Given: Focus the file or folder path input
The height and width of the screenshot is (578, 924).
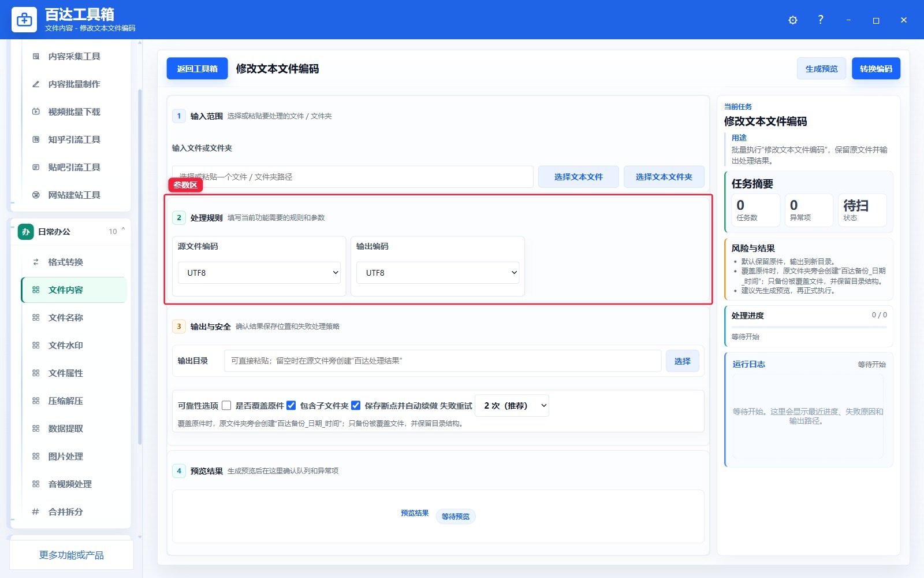Looking at the screenshot, I should point(353,177).
